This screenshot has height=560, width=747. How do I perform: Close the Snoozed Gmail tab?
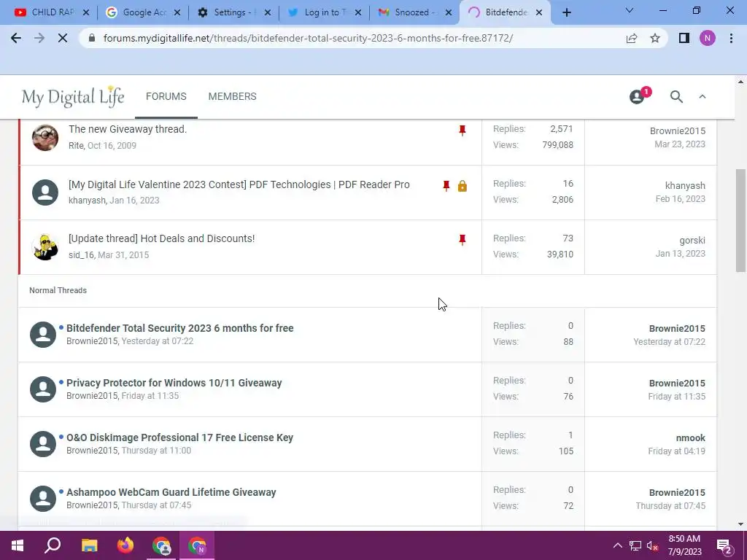(x=449, y=13)
